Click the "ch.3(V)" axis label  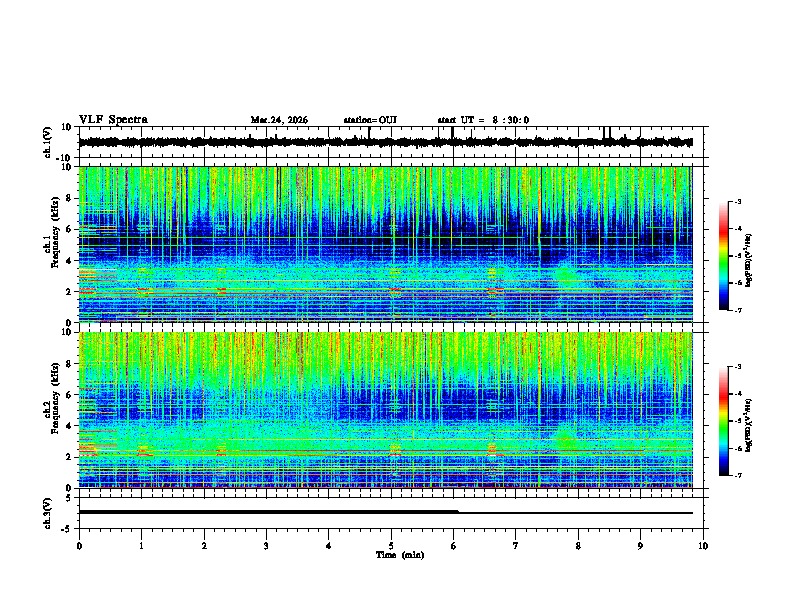(x=48, y=513)
